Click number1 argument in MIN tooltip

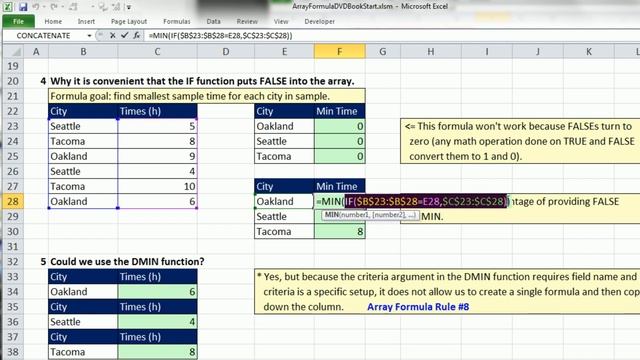354,215
